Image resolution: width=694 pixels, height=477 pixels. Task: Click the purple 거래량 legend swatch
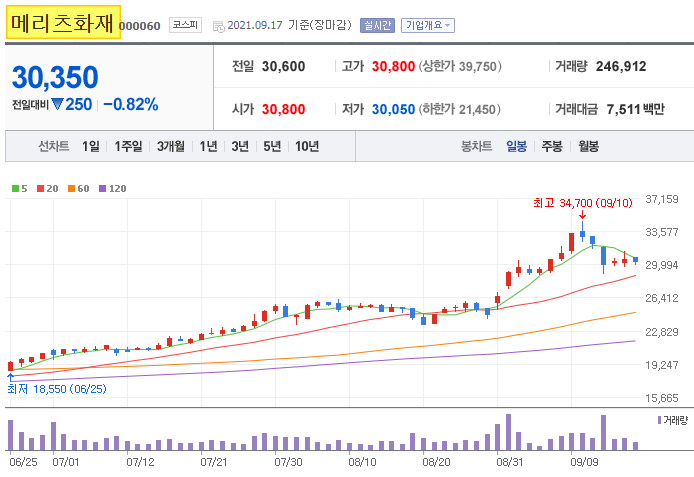(659, 420)
